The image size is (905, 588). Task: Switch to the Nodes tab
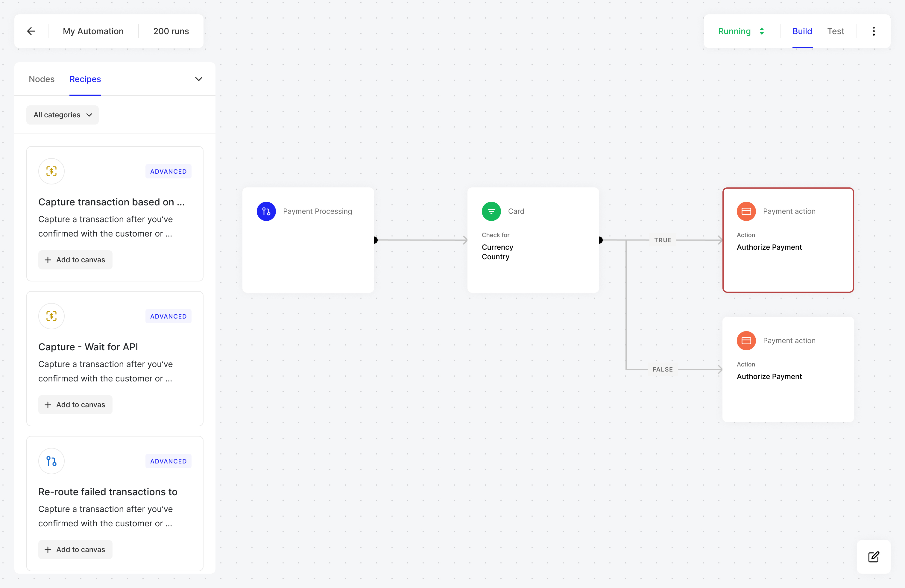point(41,79)
